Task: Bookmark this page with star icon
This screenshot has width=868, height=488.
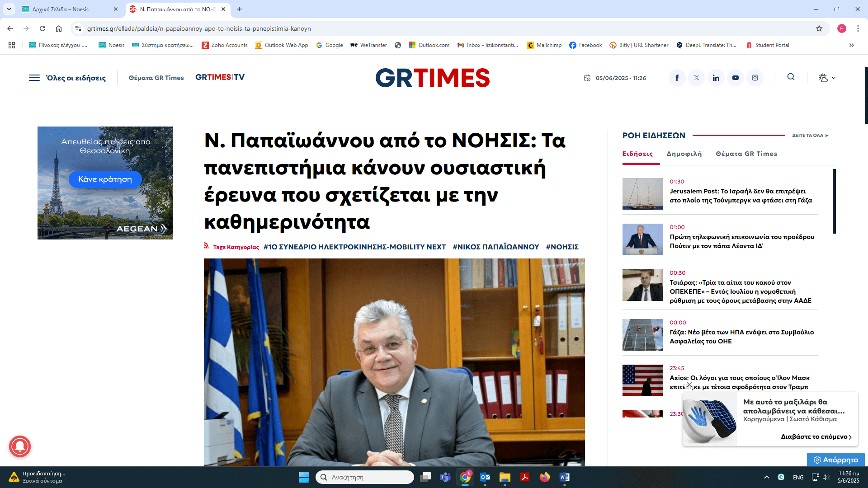Action: point(819,28)
